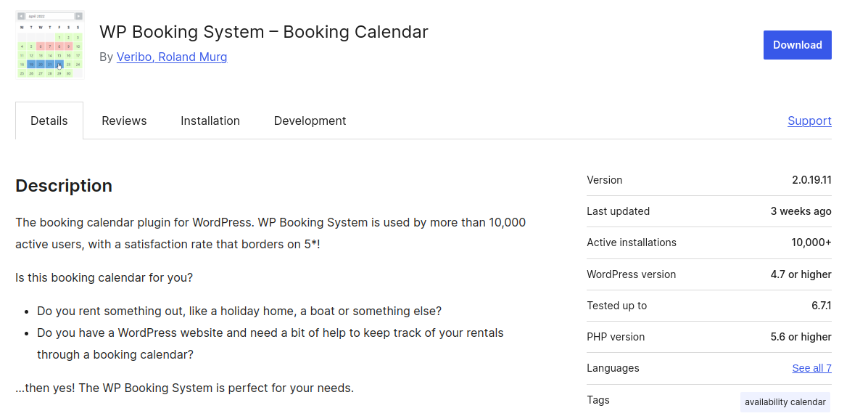
Task: Select the Details tab
Action: point(49,121)
